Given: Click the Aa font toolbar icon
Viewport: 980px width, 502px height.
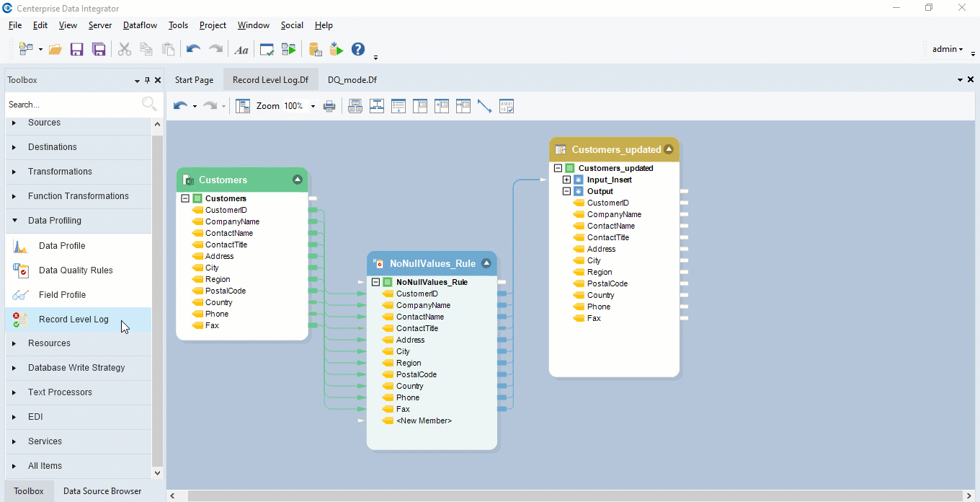Looking at the screenshot, I should [241, 49].
